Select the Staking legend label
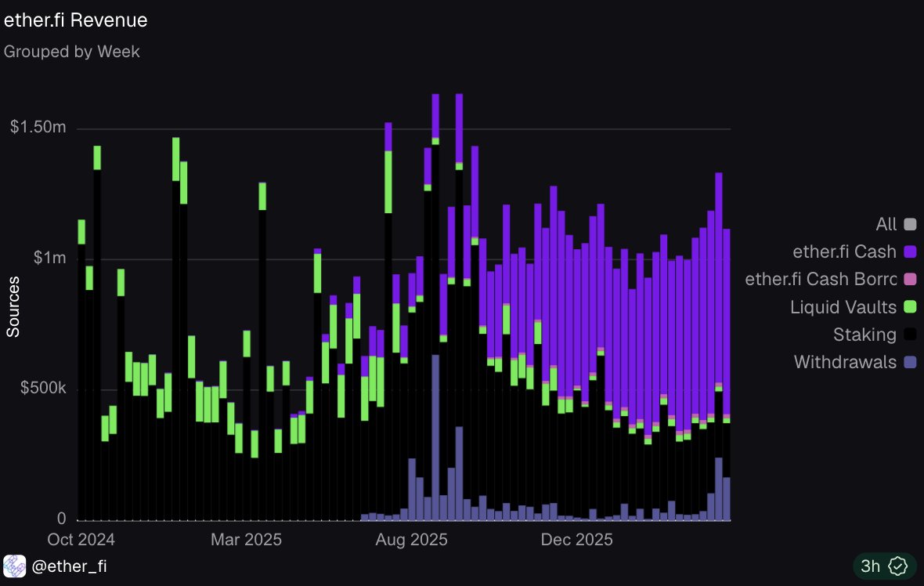924x586 pixels. pos(864,335)
